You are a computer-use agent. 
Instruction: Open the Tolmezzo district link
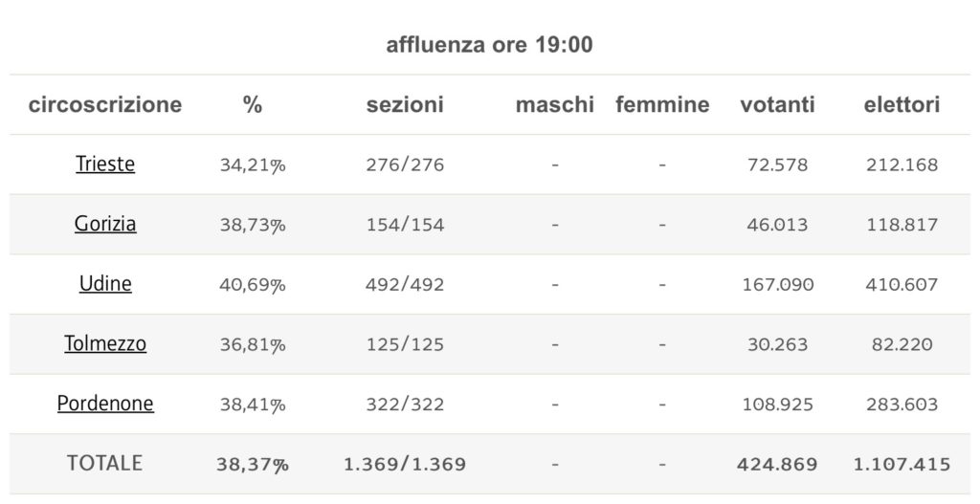click(x=105, y=343)
